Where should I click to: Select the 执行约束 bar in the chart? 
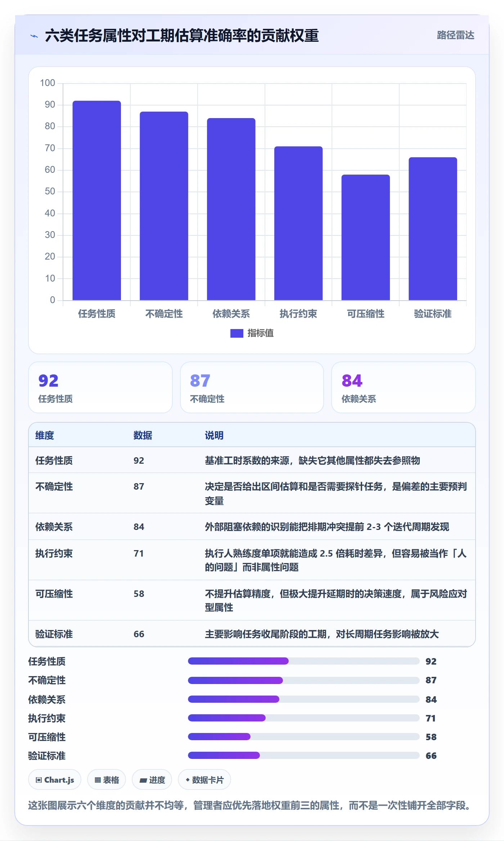pyautogui.click(x=298, y=223)
